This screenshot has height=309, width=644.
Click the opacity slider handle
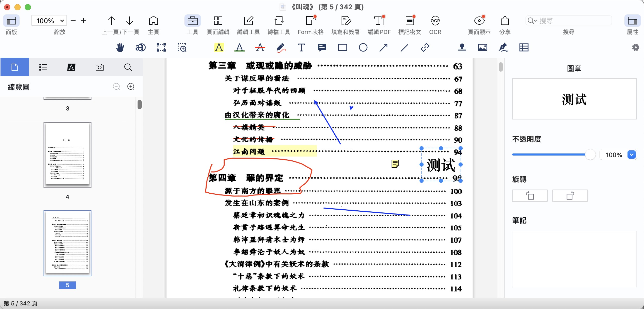click(590, 155)
